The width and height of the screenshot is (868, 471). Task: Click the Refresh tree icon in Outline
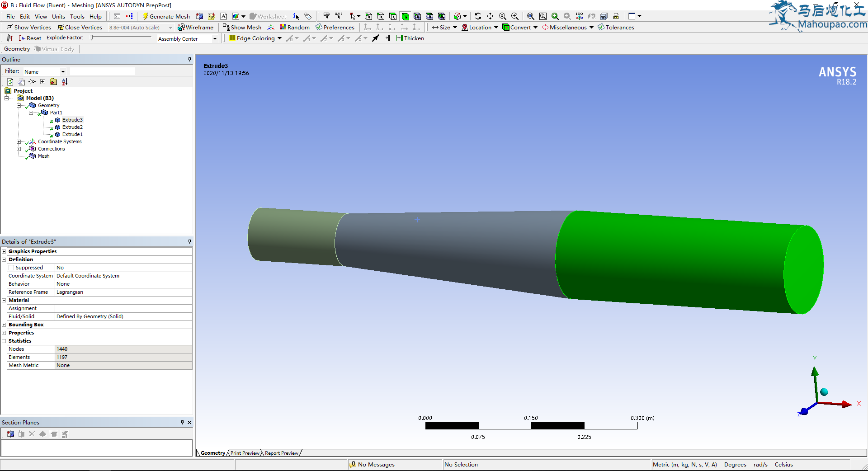[10, 82]
